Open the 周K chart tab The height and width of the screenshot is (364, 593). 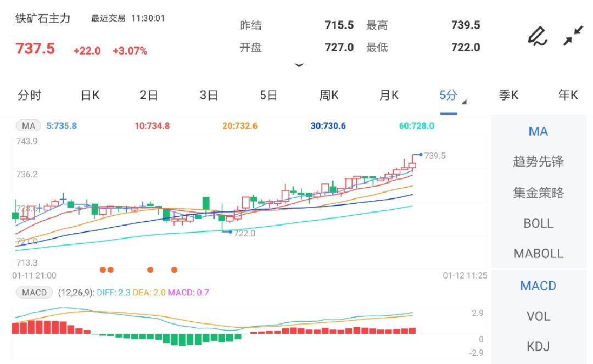[329, 95]
